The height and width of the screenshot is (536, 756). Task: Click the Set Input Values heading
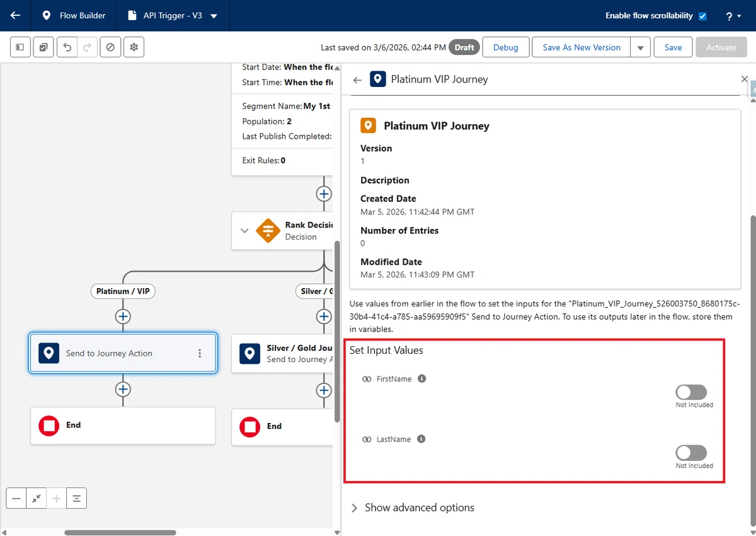386,350
